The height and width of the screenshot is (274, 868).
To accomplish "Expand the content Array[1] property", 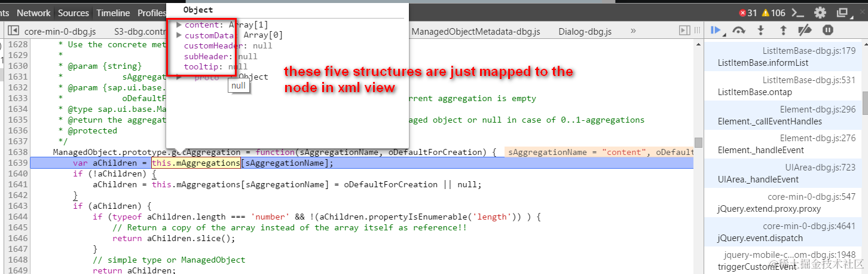I will (x=179, y=25).
